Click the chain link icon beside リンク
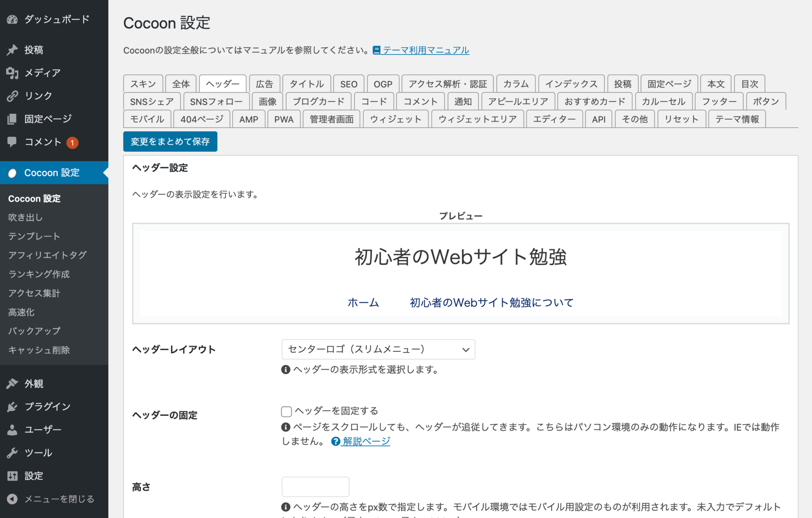Viewport: 812px width, 518px height. click(x=12, y=96)
